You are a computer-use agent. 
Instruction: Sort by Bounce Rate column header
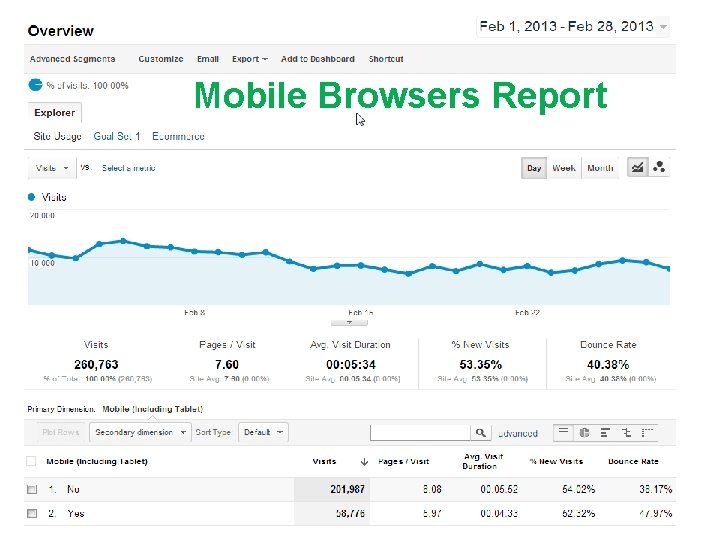633,461
